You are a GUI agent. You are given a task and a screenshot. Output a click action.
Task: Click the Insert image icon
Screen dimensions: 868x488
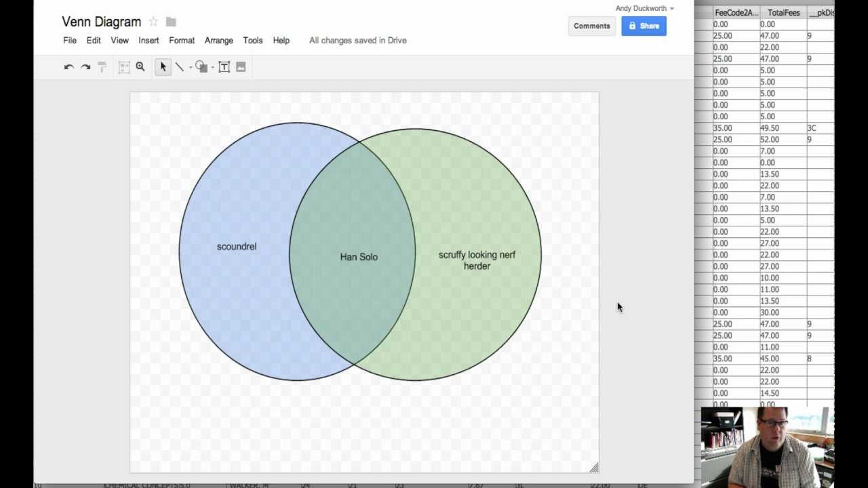(241, 67)
